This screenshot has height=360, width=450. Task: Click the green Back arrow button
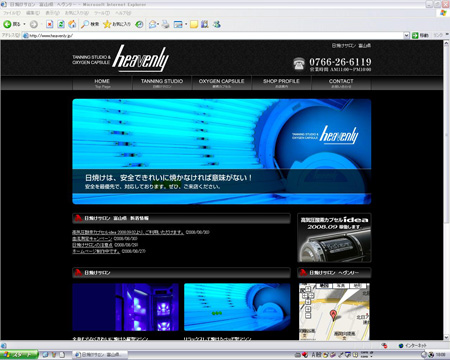tap(8, 24)
